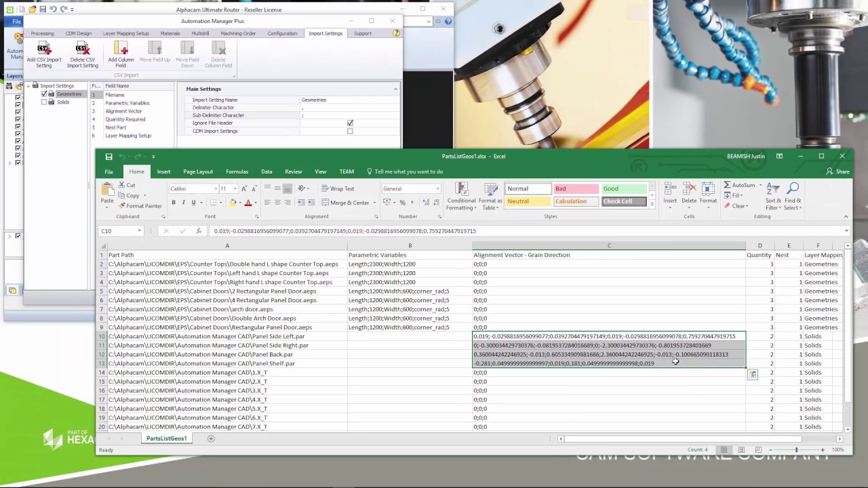Click the Excel Save icon in title bar
The image size is (868, 488).
pos(108,157)
